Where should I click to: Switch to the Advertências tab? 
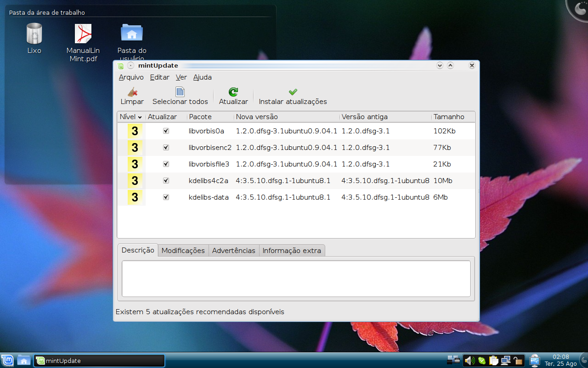pyautogui.click(x=234, y=251)
